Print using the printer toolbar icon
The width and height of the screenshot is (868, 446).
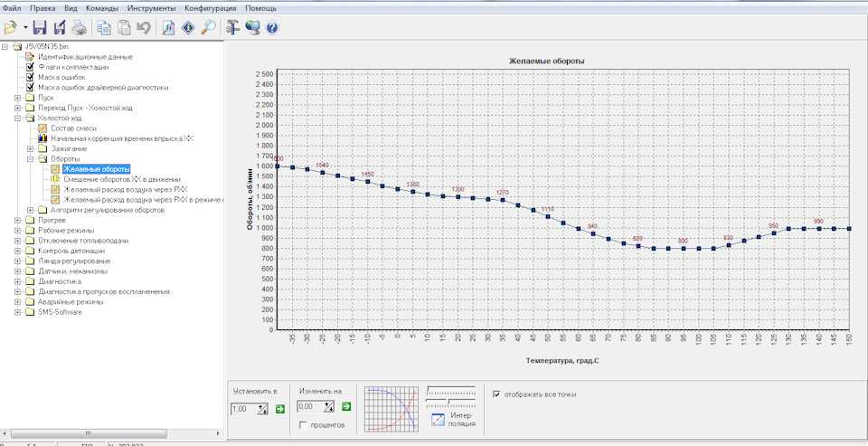pos(79,28)
